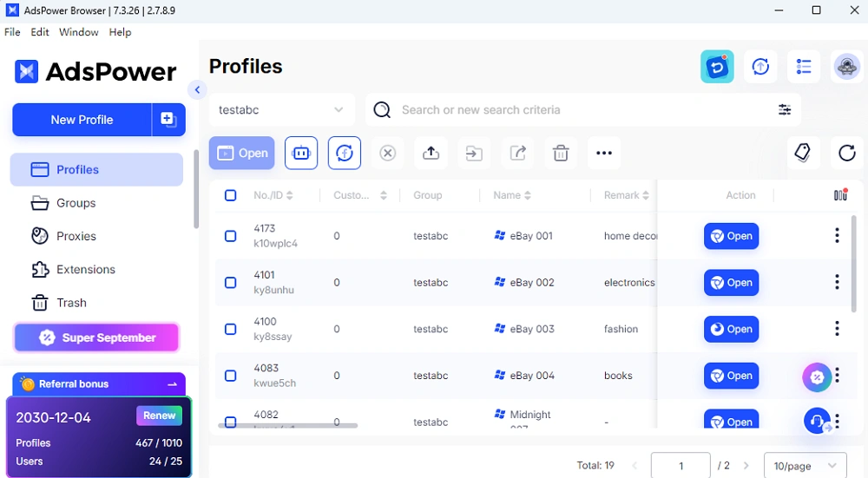Open the eBay 002 profile browser
Screen dimensions: 868x478
coord(731,282)
